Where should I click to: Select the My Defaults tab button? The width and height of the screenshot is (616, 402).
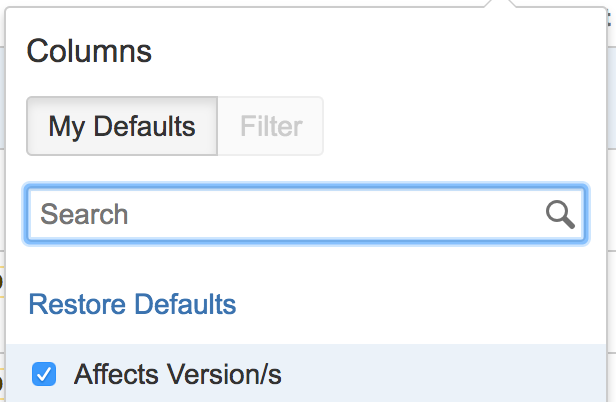pos(122,126)
